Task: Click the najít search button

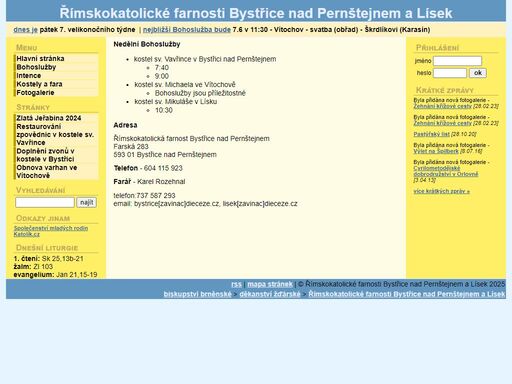Action: (87, 202)
